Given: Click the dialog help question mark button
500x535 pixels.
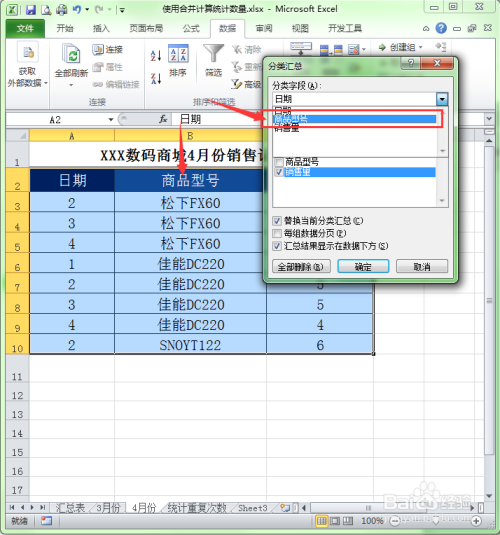Looking at the screenshot, I should 411,63.
